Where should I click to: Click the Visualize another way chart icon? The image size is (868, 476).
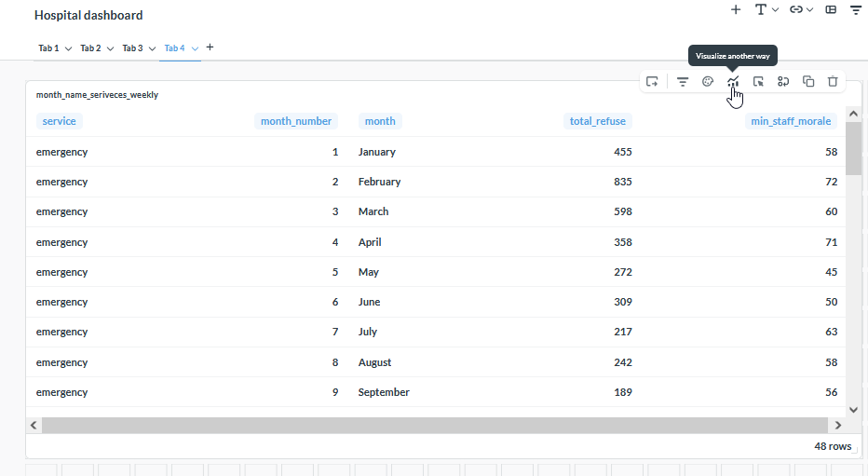click(x=733, y=82)
